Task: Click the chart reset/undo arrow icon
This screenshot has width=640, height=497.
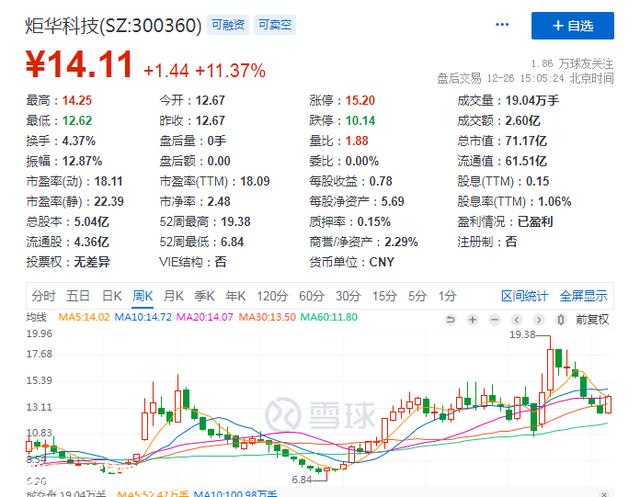Action: click(x=450, y=320)
